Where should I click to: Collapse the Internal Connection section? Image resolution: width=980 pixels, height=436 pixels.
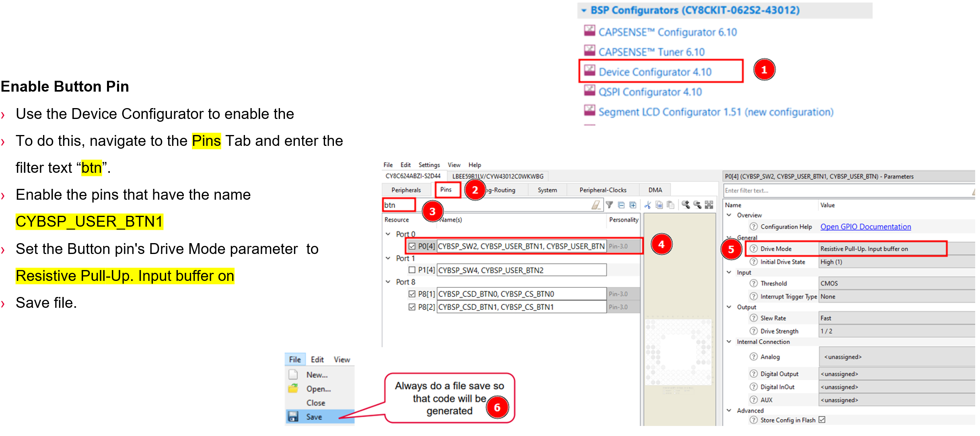point(729,342)
